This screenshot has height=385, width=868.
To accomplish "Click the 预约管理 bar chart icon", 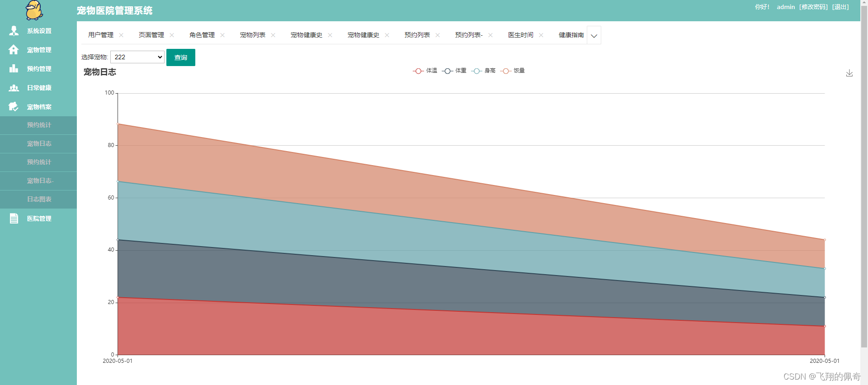I will (x=14, y=69).
